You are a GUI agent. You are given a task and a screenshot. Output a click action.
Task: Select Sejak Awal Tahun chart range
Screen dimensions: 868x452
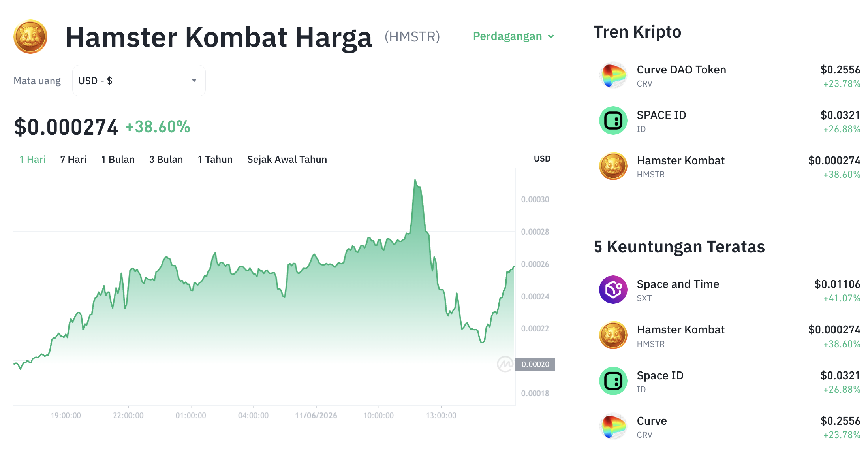coord(287,159)
